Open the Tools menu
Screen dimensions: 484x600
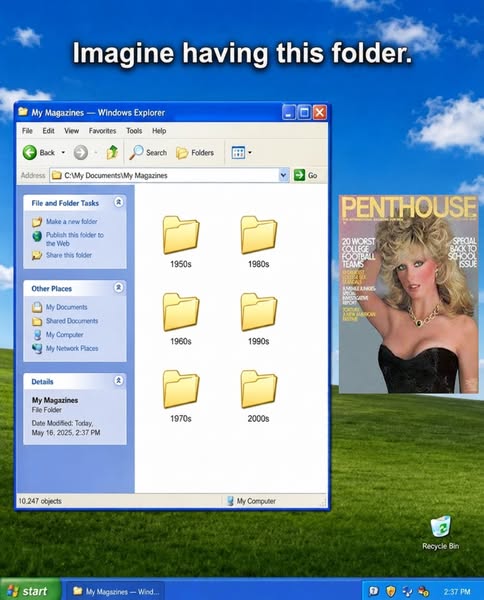tap(134, 131)
